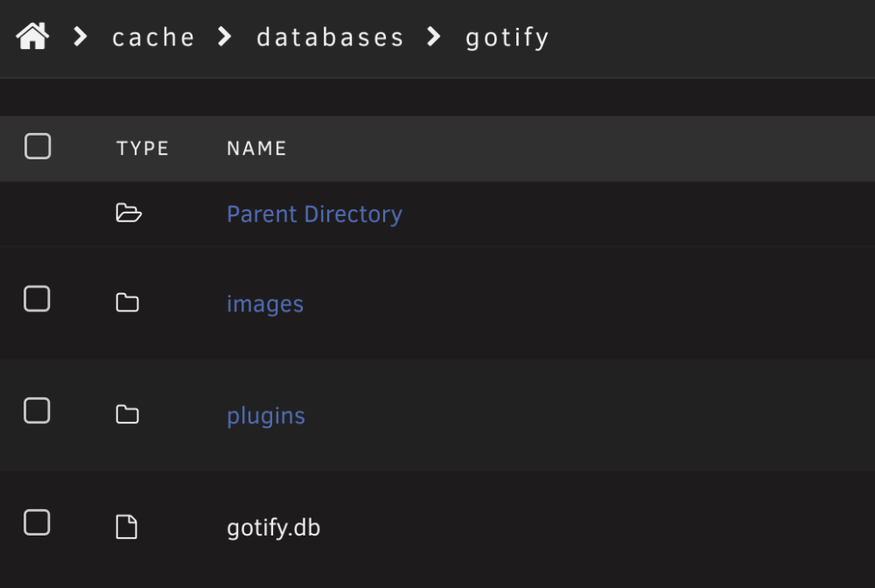Viewport: 875px width, 588px height.
Task: Click chevron before databases breadcrumb
Action: (x=224, y=37)
